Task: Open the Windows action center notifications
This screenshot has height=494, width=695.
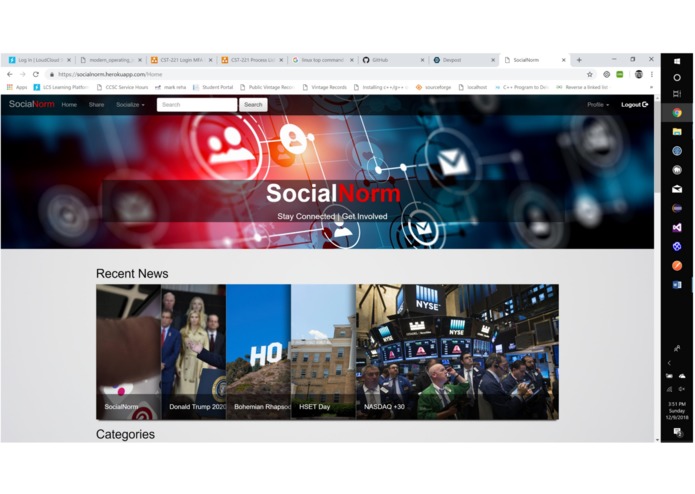Action: pos(677,432)
